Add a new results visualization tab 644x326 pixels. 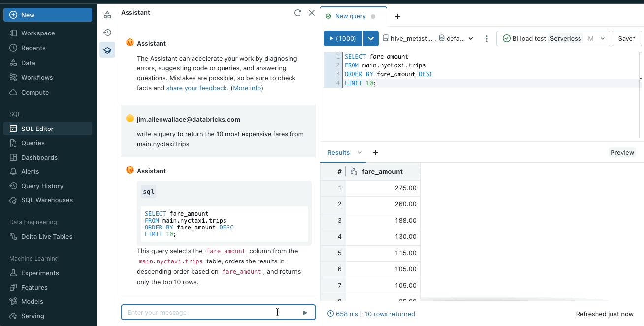point(375,153)
